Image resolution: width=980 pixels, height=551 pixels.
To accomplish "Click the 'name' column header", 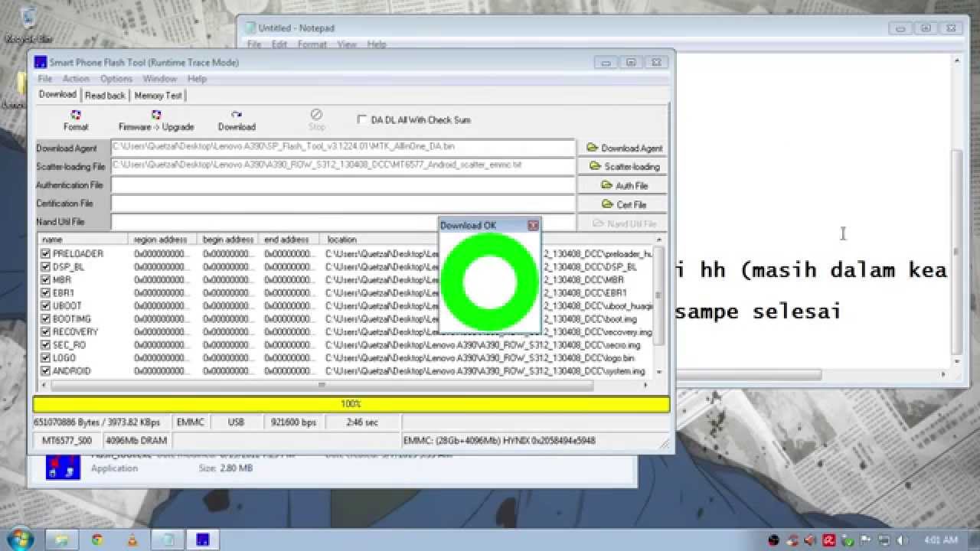I will [x=83, y=240].
